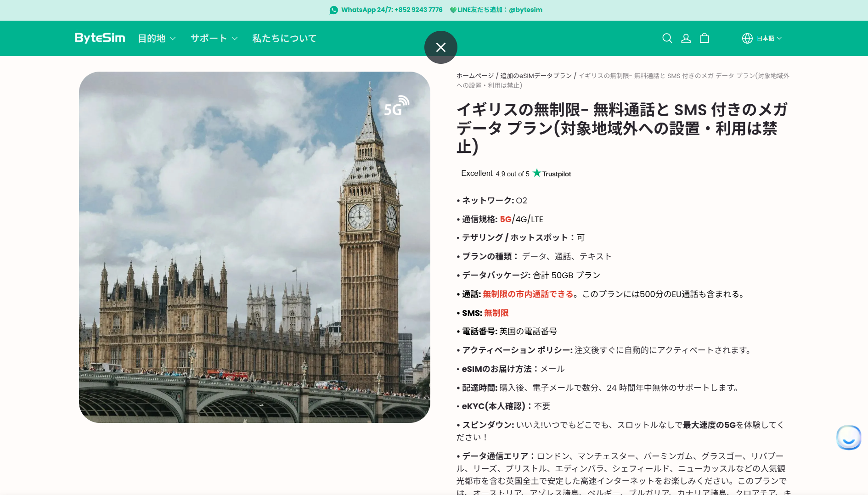Open the shopping bag cart
The image size is (868, 495).
click(704, 39)
